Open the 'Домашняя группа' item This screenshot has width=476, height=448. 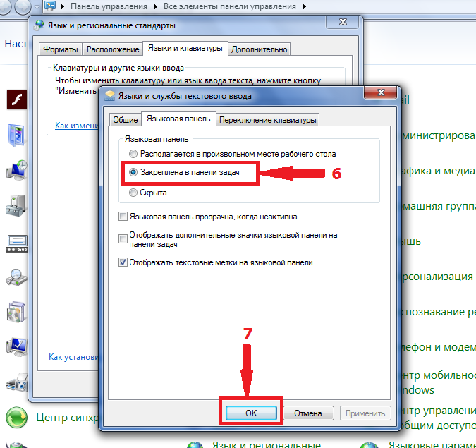coord(439,206)
